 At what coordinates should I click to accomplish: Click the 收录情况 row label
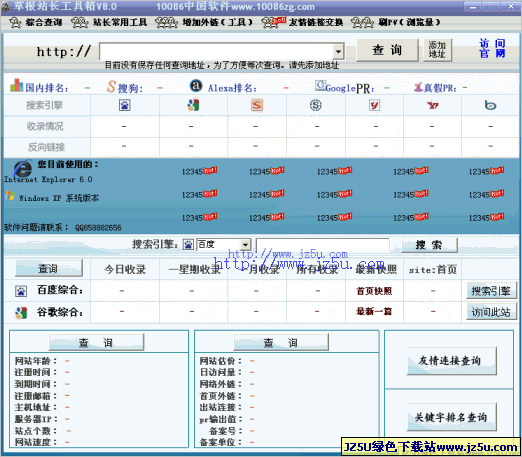[45, 126]
